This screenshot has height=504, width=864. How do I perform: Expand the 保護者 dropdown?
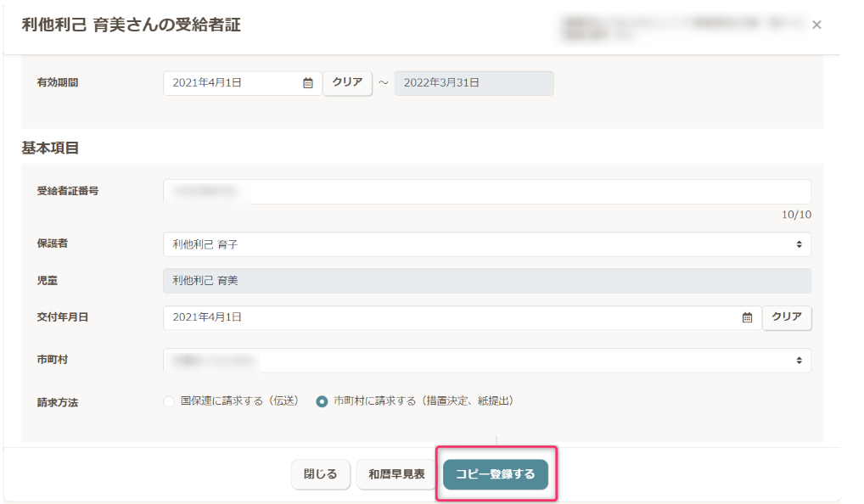tap(486, 244)
